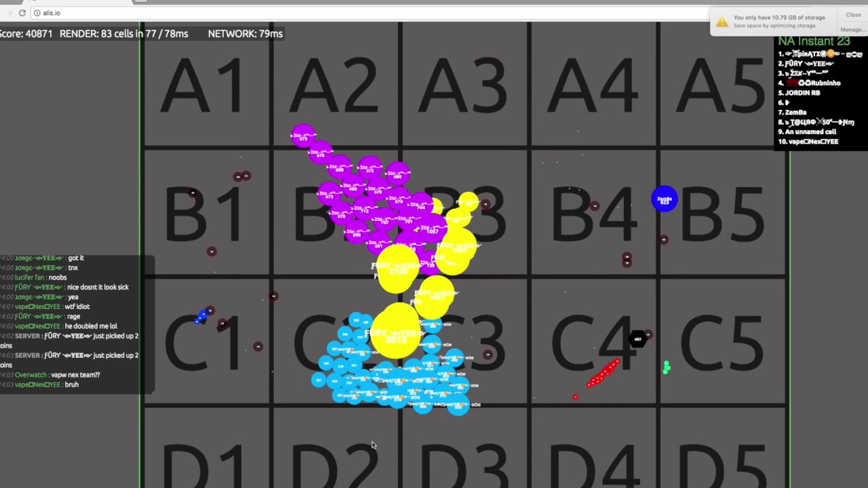Image resolution: width=868 pixels, height=488 pixels.
Task: Select leaderboard rank 1 pirate player
Action: pyautogui.click(x=821, y=54)
